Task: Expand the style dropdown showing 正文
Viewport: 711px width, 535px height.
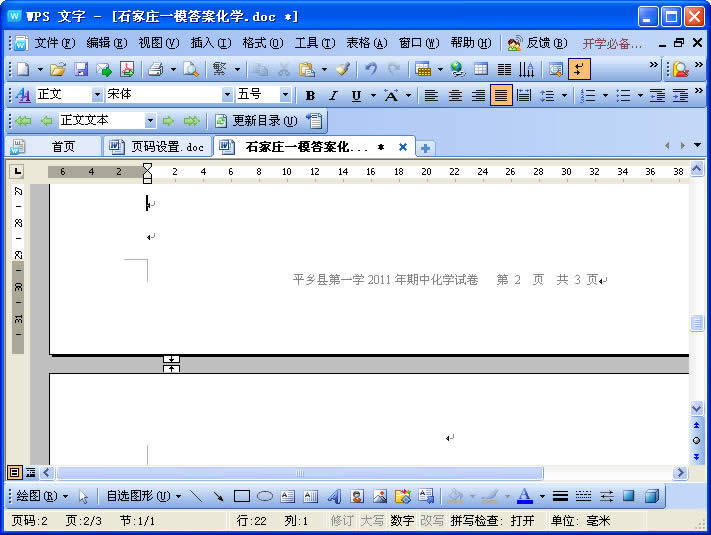Action: [x=97, y=95]
